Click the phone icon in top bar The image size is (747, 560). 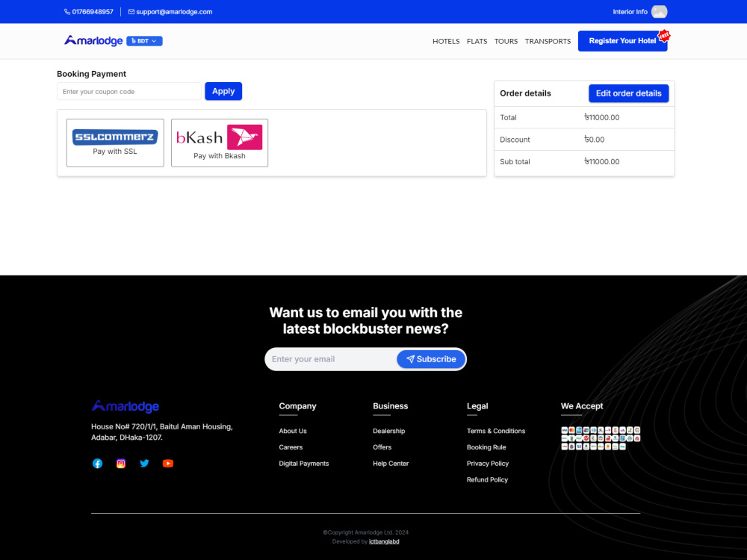tap(67, 12)
